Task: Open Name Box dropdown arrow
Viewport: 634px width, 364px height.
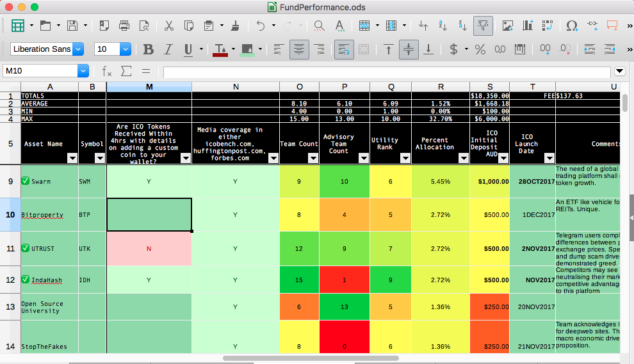Action: [x=83, y=71]
